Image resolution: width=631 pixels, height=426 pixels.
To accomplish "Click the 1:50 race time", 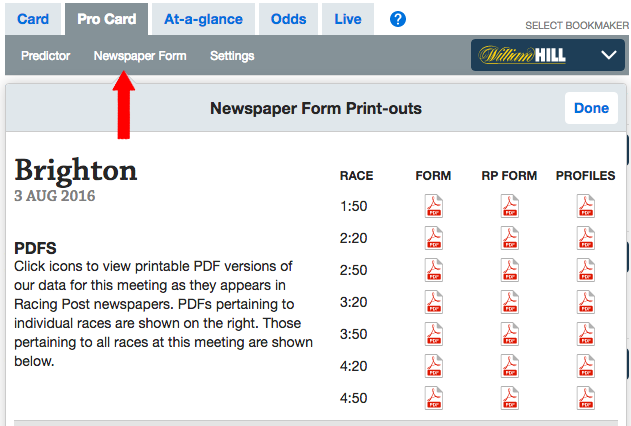I will tap(353, 206).
